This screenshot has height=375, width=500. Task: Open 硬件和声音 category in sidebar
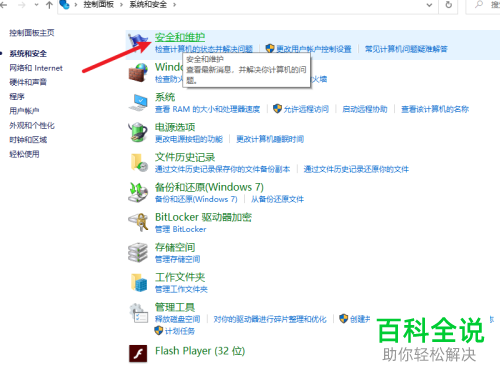pos(28,82)
